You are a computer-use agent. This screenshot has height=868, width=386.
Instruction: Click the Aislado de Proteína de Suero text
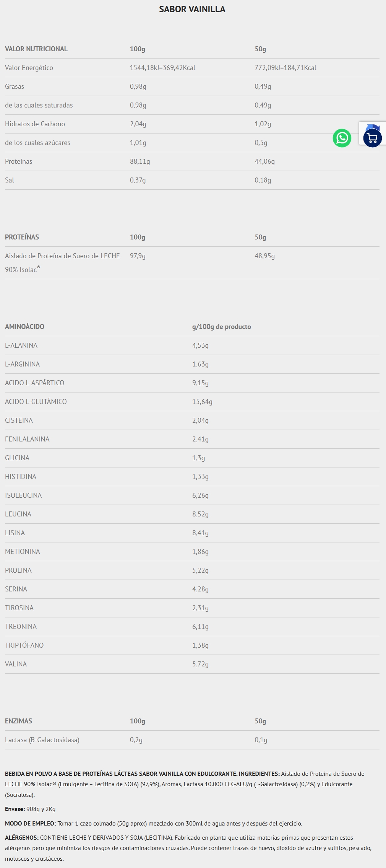tap(62, 256)
